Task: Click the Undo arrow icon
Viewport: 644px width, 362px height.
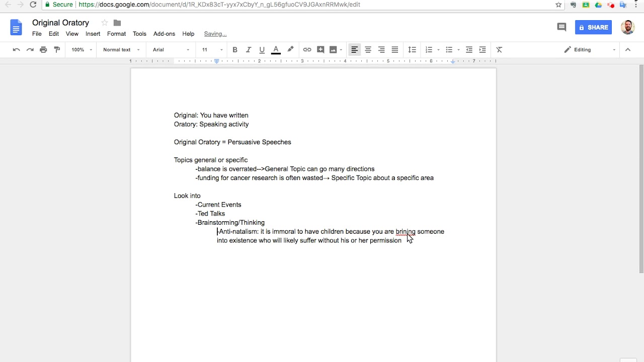Action: pos(16,50)
